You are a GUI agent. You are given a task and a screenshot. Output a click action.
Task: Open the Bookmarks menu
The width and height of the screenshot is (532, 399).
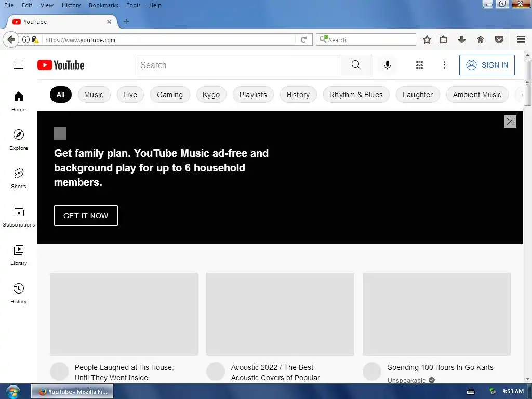pyautogui.click(x=103, y=5)
